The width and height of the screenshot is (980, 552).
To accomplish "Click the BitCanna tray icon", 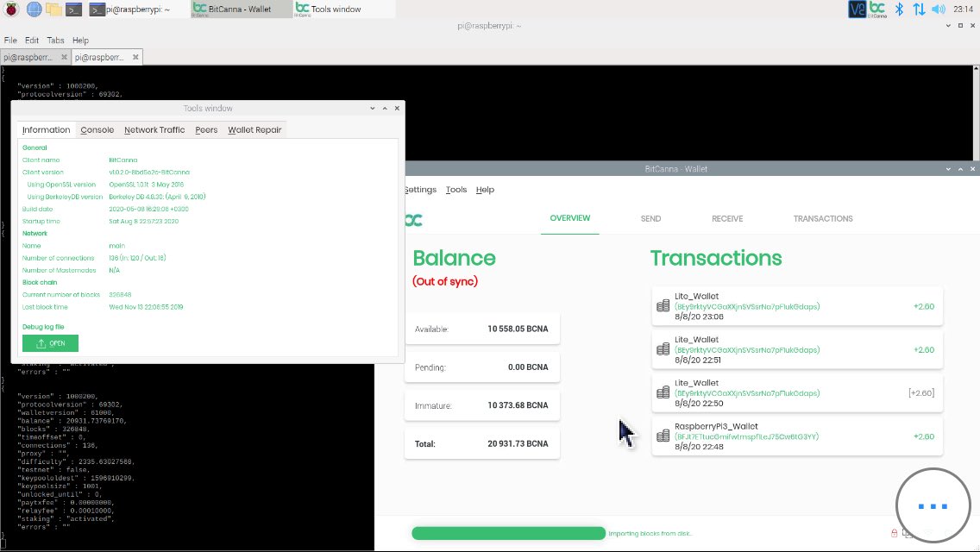I will (x=877, y=9).
